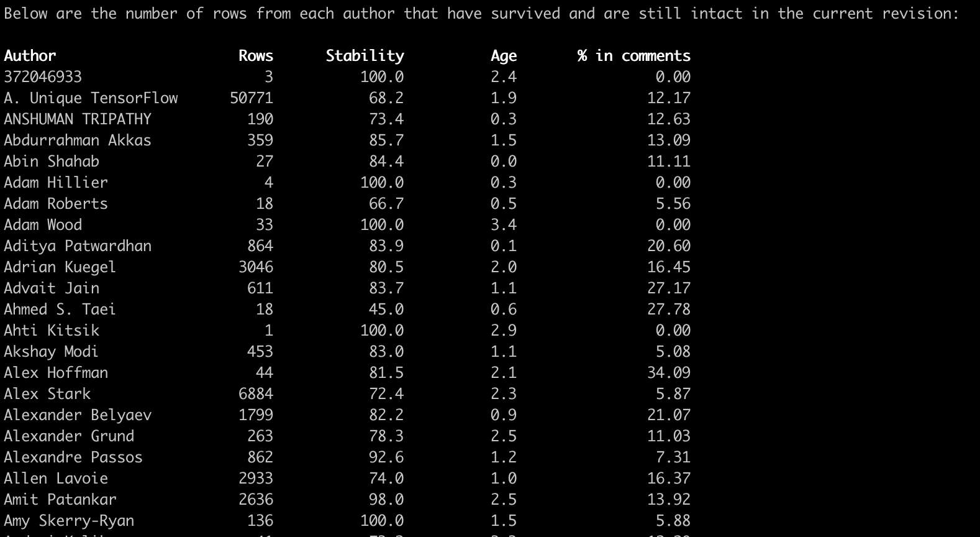Viewport: 980px width, 537px height.
Task: Click the Age column header
Action: point(503,56)
